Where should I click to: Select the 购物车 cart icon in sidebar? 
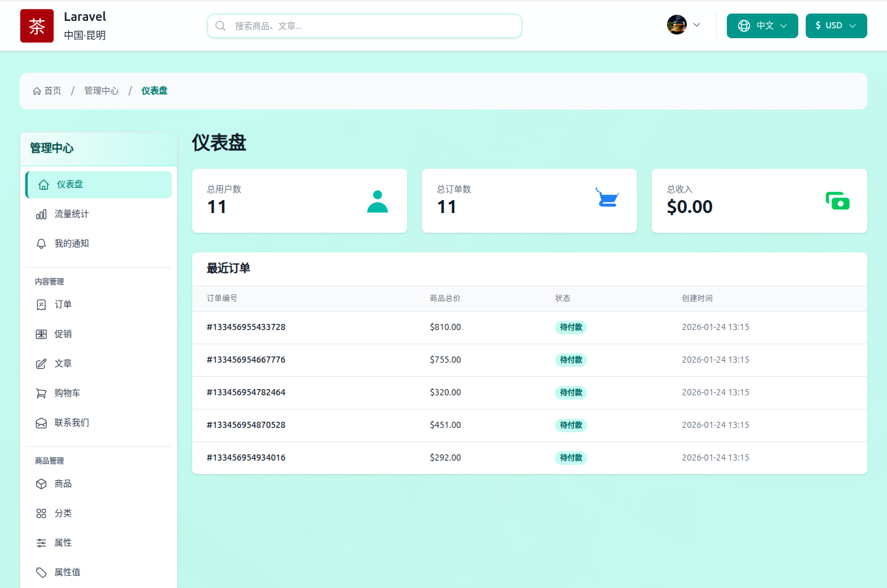[41, 393]
